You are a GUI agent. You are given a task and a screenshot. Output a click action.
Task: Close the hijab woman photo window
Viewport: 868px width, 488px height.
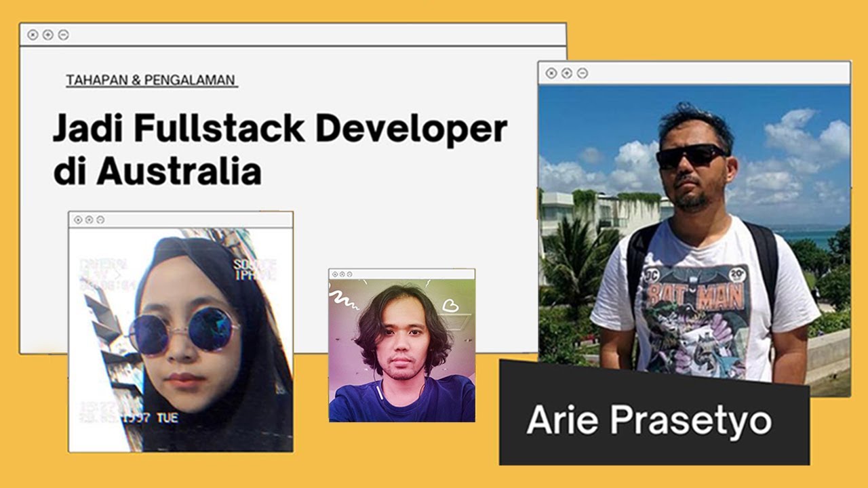pos(78,220)
